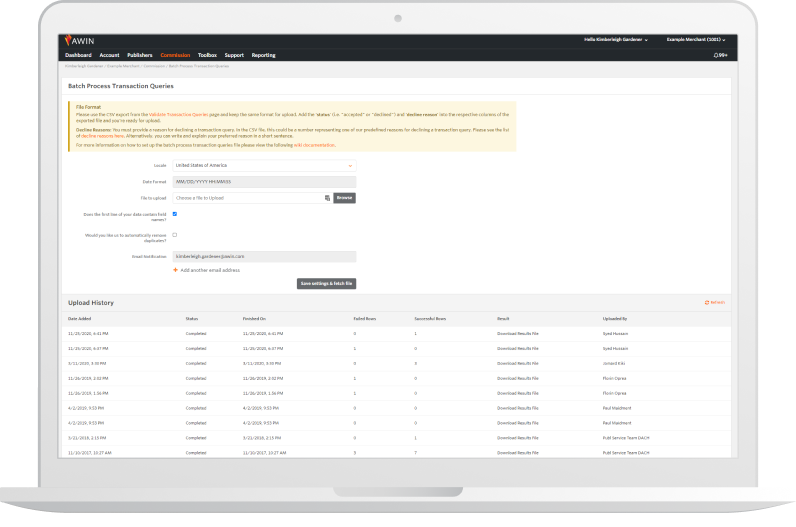Click the plus icon to add email
Image resolution: width=796 pixels, height=527 pixels.
point(175,270)
